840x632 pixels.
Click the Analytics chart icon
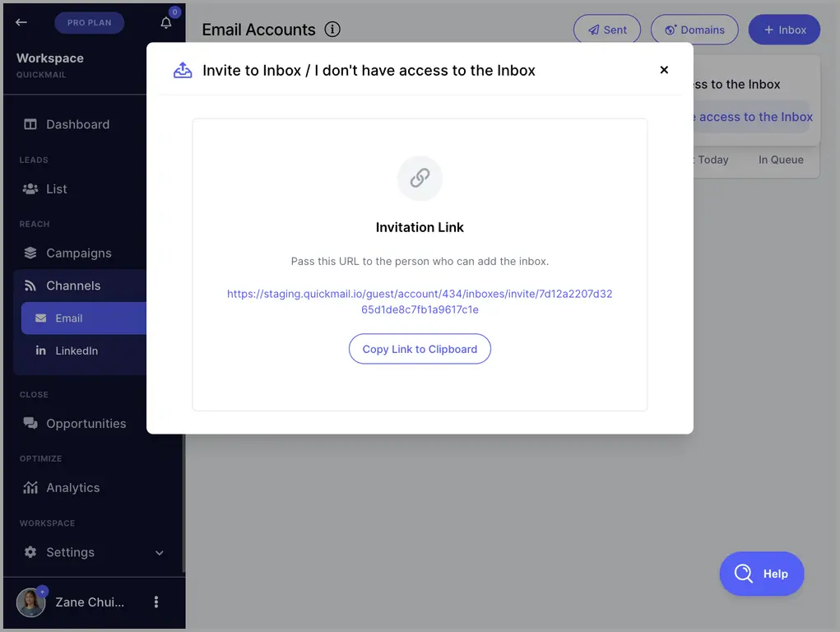tap(30, 488)
